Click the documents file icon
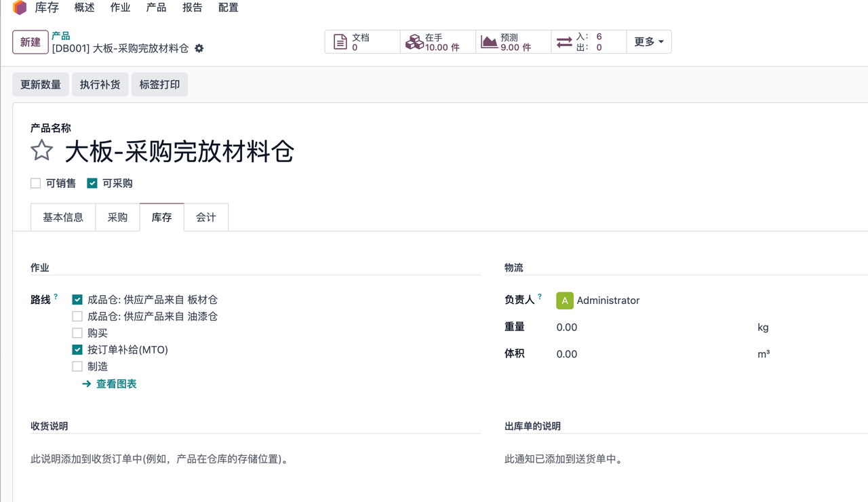This screenshot has width=868, height=502. (x=340, y=42)
